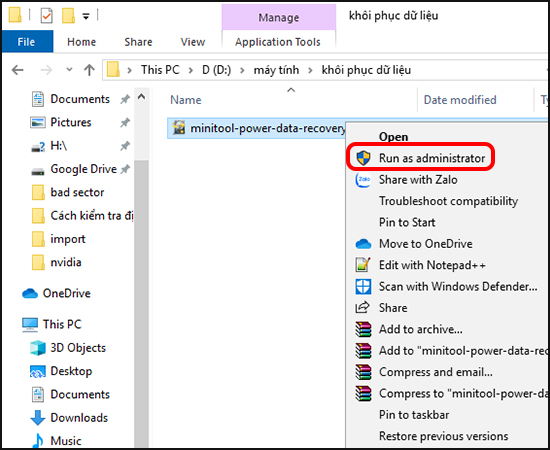
Task: Switch to the View ribbon tab
Action: [193, 42]
